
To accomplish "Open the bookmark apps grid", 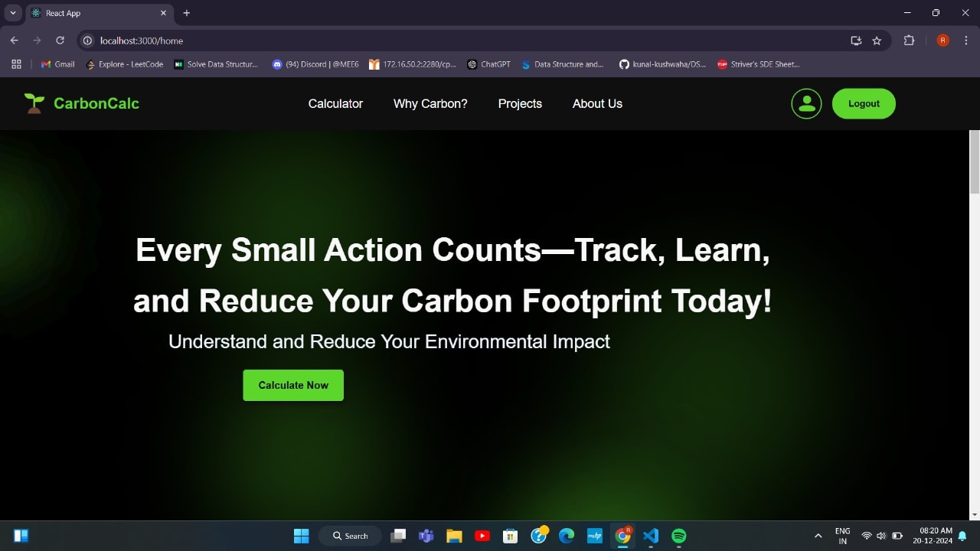I will (16, 64).
